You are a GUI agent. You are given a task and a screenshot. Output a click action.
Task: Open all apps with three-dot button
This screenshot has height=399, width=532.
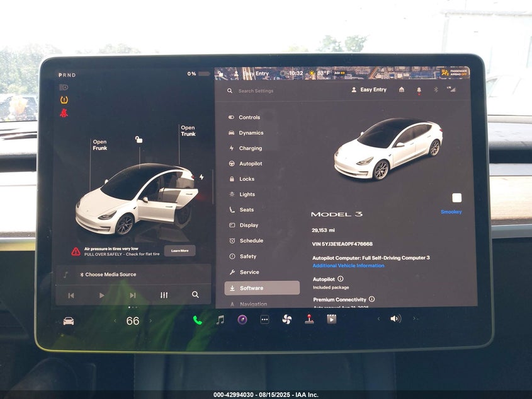(x=264, y=320)
